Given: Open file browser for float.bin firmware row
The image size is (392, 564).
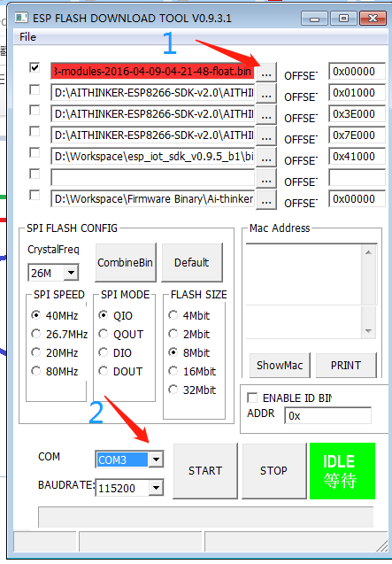Looking at the screenshot, I should (x=266, y=73).
